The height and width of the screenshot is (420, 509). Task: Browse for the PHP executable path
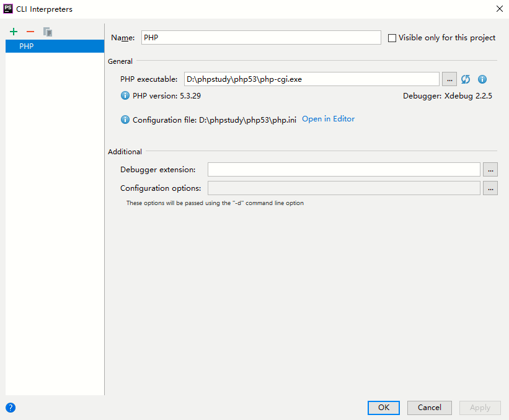(449, 79)
